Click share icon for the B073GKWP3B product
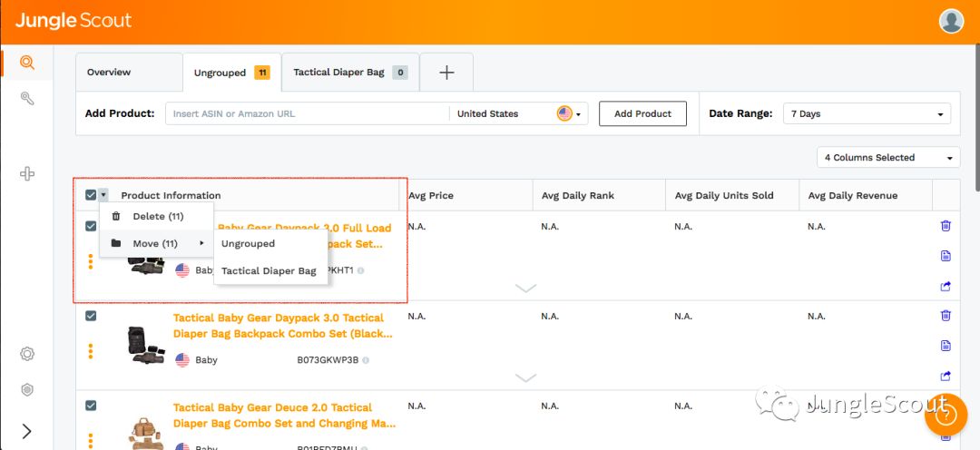Viewport: 980px width, 450px height. tap(946, 377)
